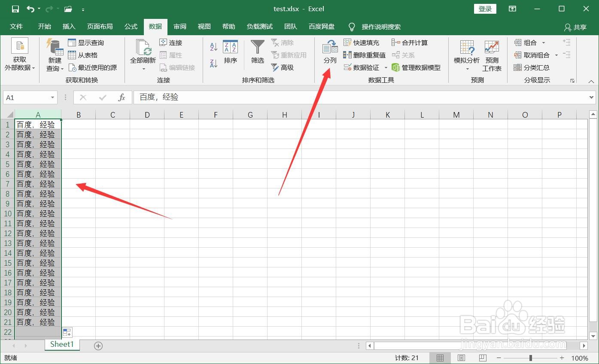The width and height of the screenshot is (599, 364).
Task: Switch to Page Layout view in status bar
Action: pos(461,358)
